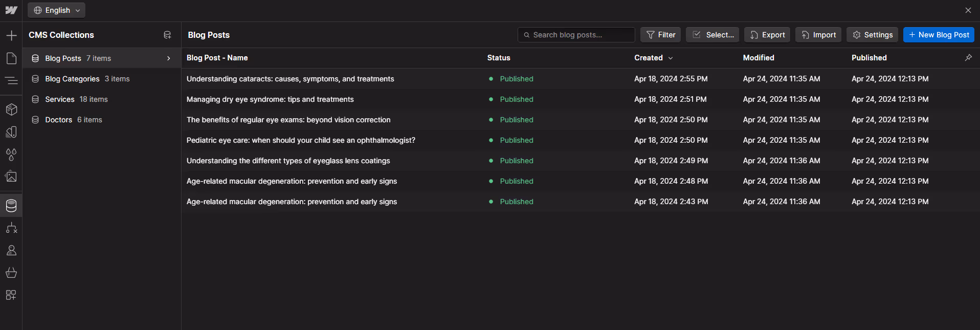Select the Doctors collection

click(x=59, y=120)
